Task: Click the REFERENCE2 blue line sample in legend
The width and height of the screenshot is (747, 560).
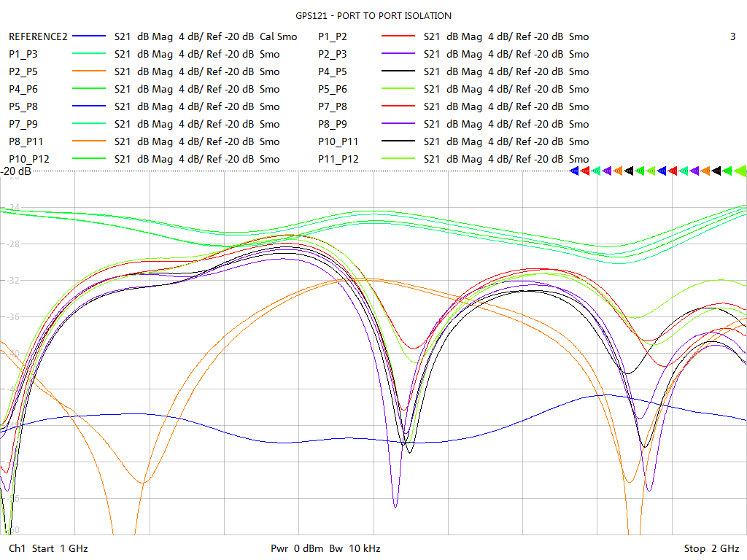Action: tap(90, 36)
